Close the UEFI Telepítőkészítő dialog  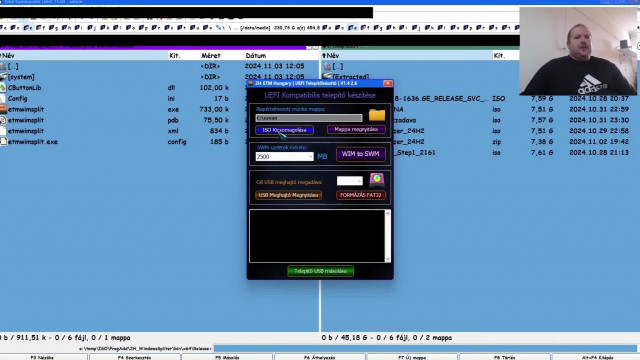[x=388, y=83]
